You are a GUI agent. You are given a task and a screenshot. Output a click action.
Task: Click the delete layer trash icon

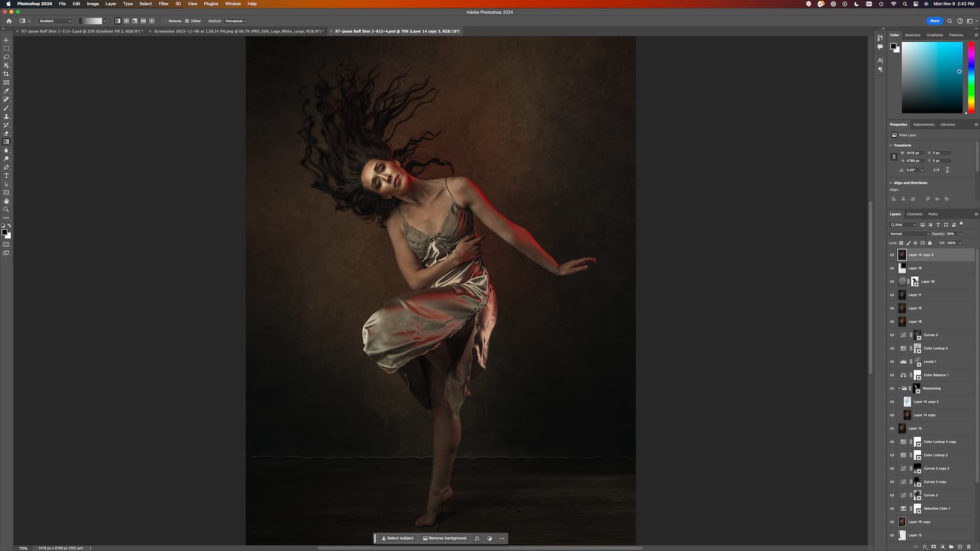coord(968,546)
